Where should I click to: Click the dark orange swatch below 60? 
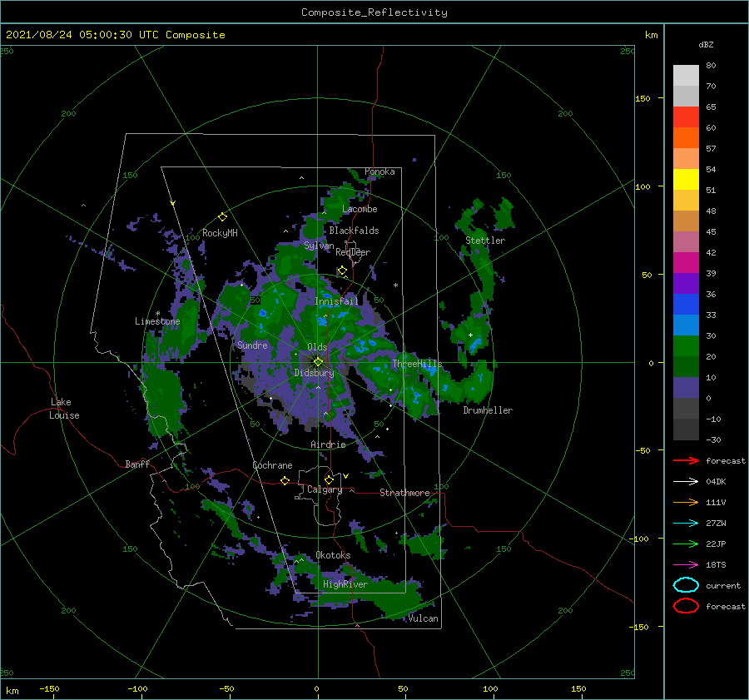pos(686,137)
